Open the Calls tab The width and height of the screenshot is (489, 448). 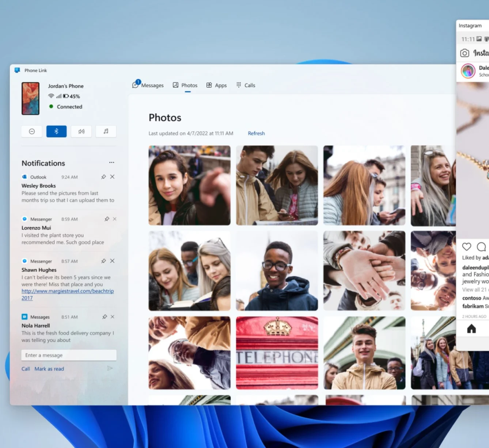(x=246, y=86)
